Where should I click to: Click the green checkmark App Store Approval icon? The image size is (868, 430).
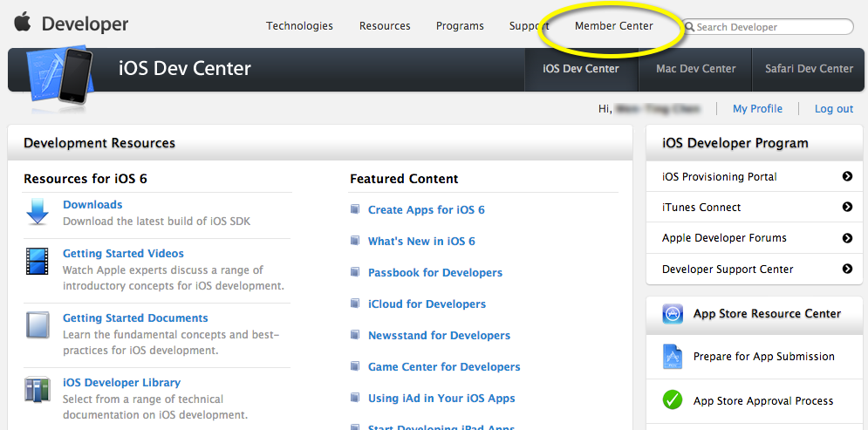pos(673,399)
